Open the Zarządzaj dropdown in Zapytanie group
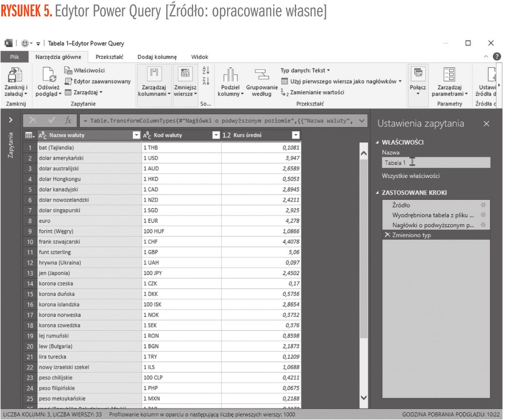 click(x=83, y=92)
